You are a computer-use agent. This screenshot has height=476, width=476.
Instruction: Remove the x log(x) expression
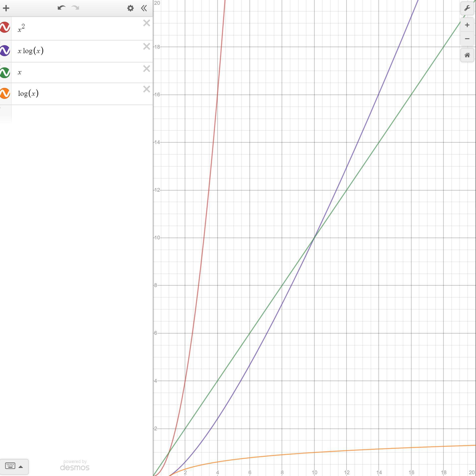pyautogui.click(x=146, y=46)
